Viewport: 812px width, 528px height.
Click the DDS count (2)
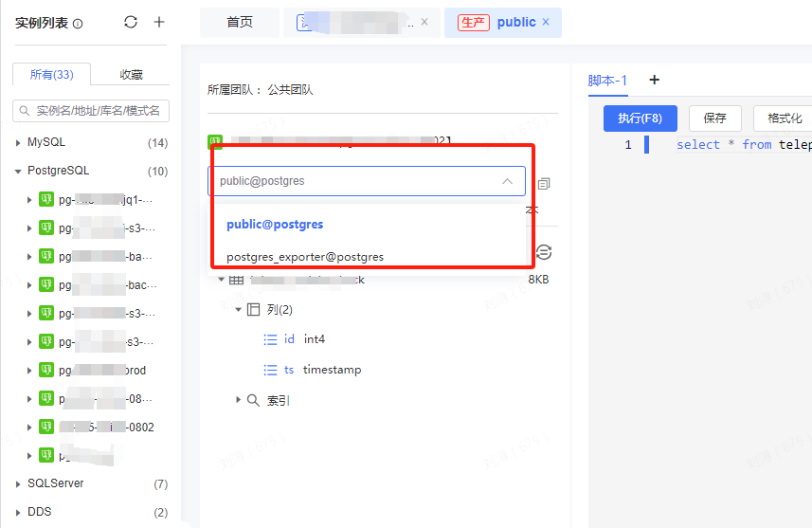(160, 513)
